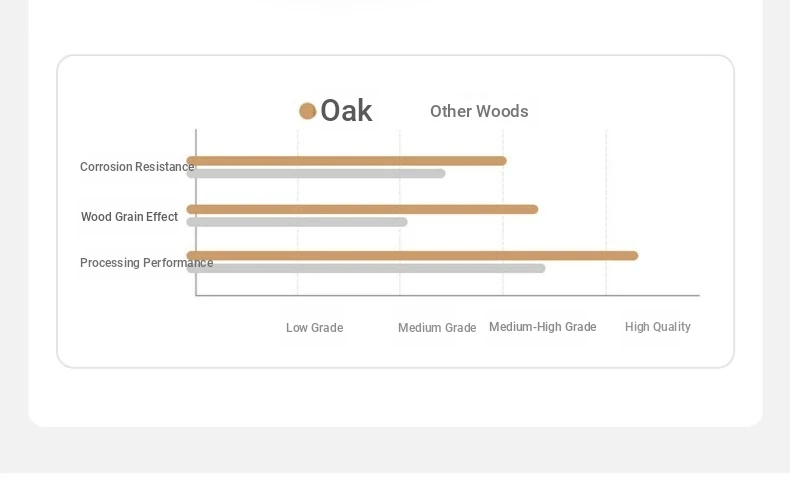Click end of gray Processing Performance bar
This screenshot has width=790, height=493.
[x=541, y=268]
